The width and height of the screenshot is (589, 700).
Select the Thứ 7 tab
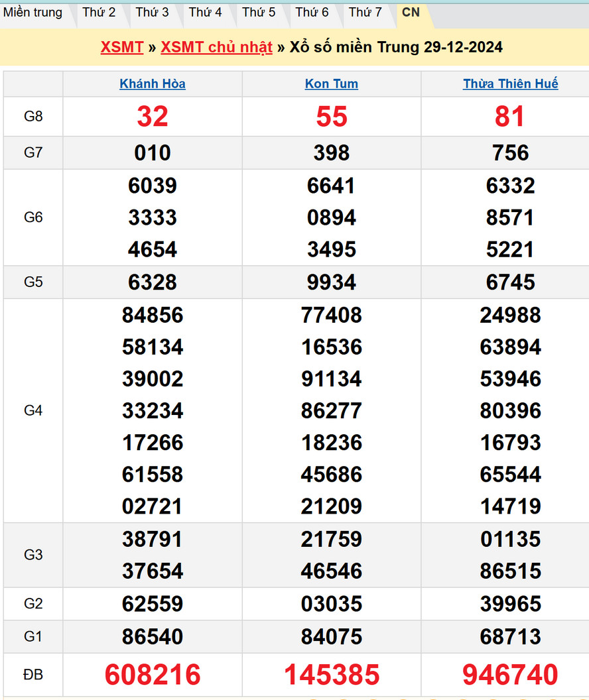(365, 13)
